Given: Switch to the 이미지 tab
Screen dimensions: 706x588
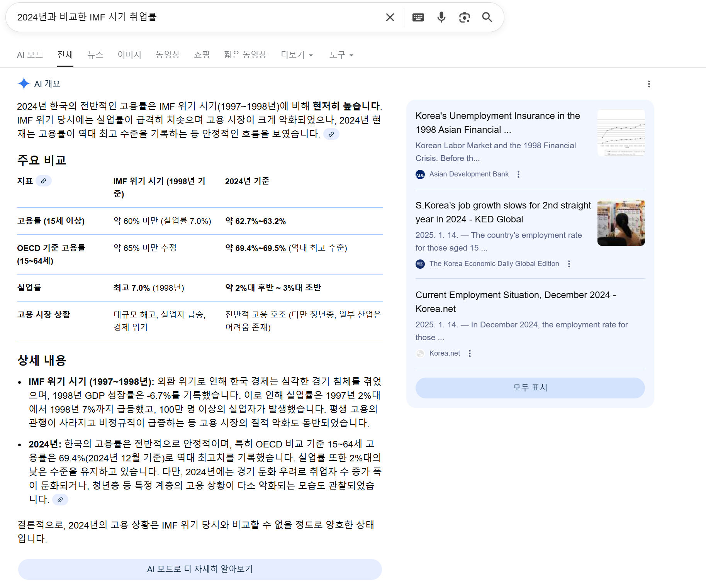Looking at the screenshot, I should pos(129,55).
